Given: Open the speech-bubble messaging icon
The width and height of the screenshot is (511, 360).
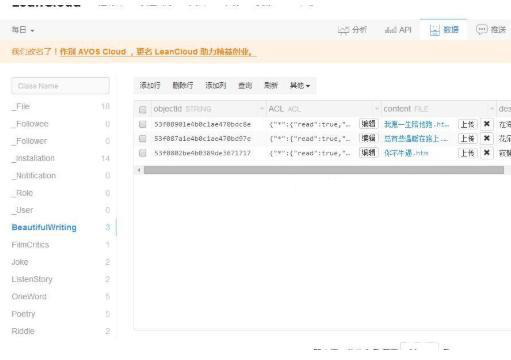Looking at the screenshot, I should click(481, 30).
